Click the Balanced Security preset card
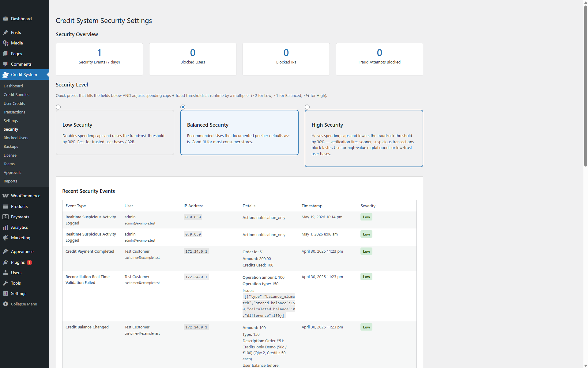 (x=239, y=132)
